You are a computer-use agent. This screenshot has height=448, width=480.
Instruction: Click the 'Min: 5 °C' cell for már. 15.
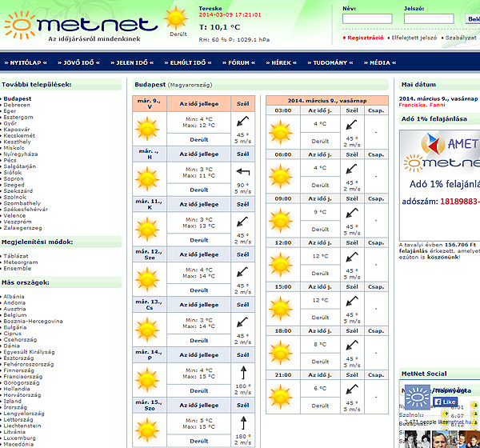tap(199, 423)
